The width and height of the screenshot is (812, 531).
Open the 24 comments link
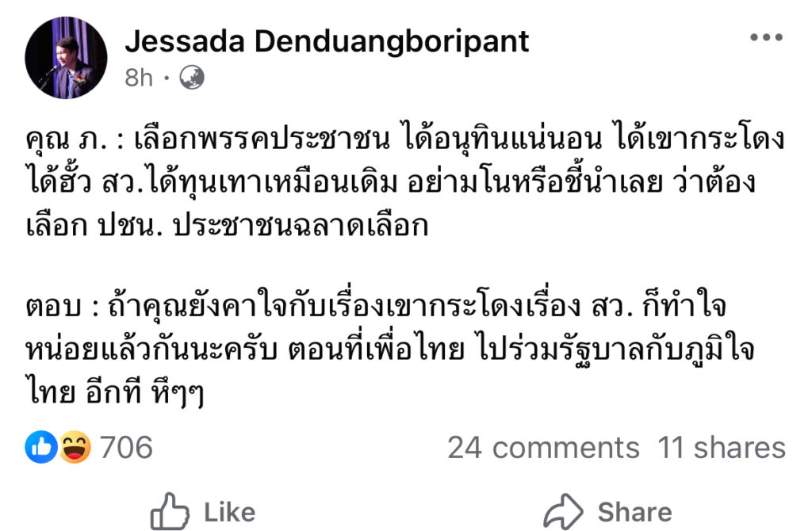tap(543, 448)
